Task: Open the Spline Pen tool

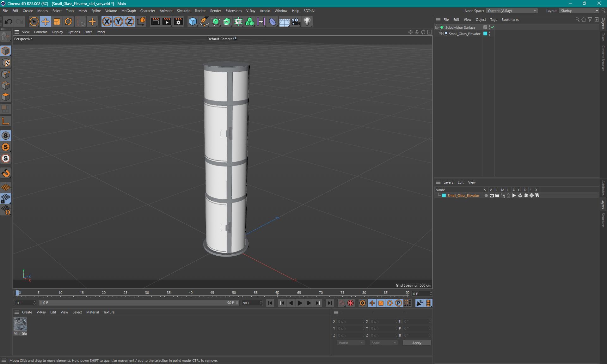Action: [x=204, y=21]
